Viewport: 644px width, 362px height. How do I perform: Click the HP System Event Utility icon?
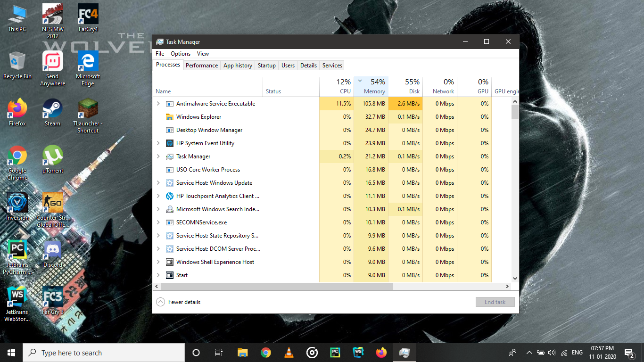(x=170, y=143)
